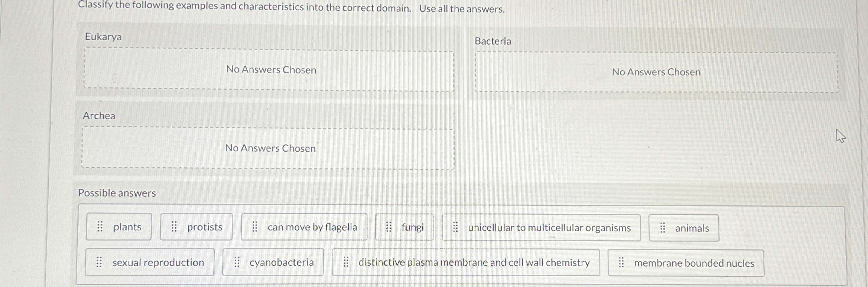Click the drag handle on membrane bounded nucles
Screen dimensions: 868x287
tap(621, 263)
